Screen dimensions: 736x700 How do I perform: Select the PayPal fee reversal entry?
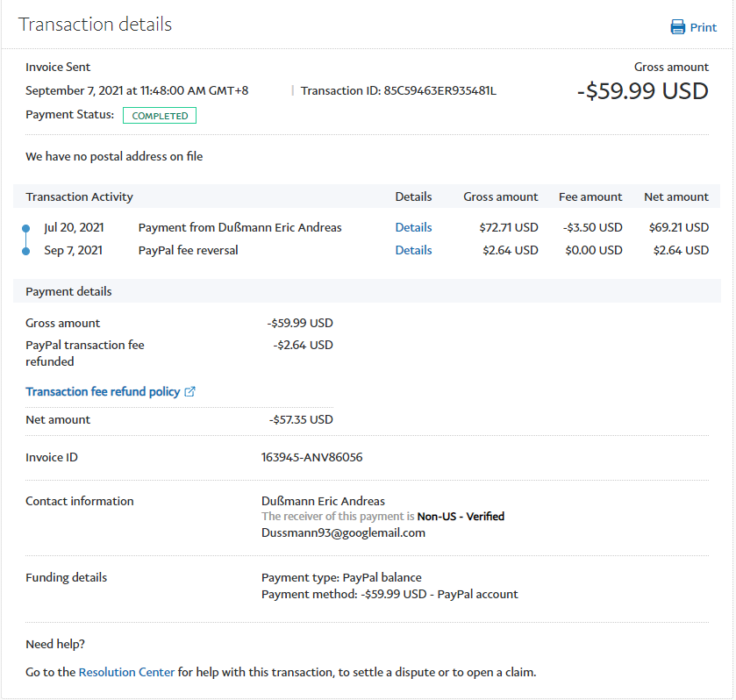[x=188, y=250]
